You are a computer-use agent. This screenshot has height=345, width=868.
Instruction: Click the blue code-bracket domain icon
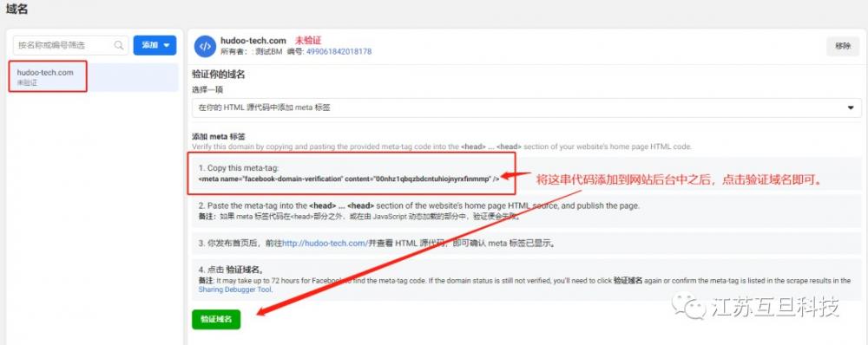(205, 46)
